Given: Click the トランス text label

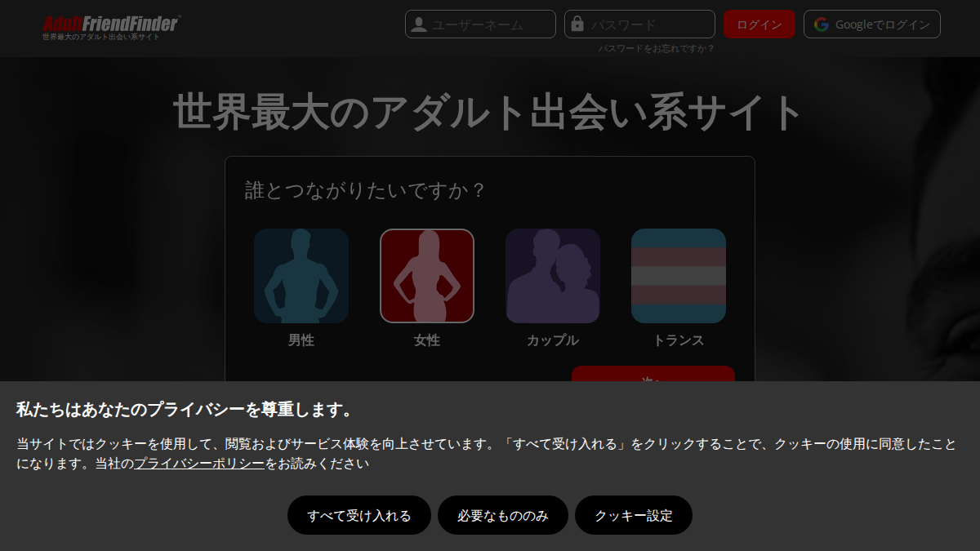Looking at the screenshot, I should [679, 340].
